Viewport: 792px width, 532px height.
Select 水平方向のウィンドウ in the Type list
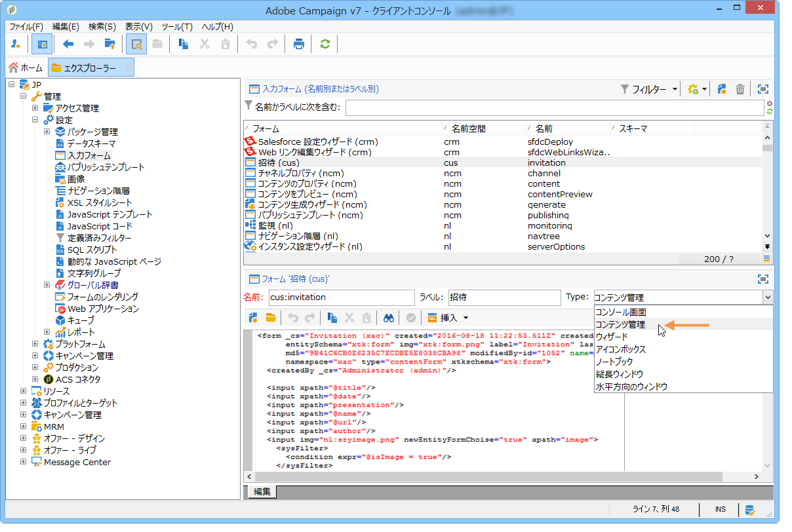pyautogui.click(x=683, y=387)
